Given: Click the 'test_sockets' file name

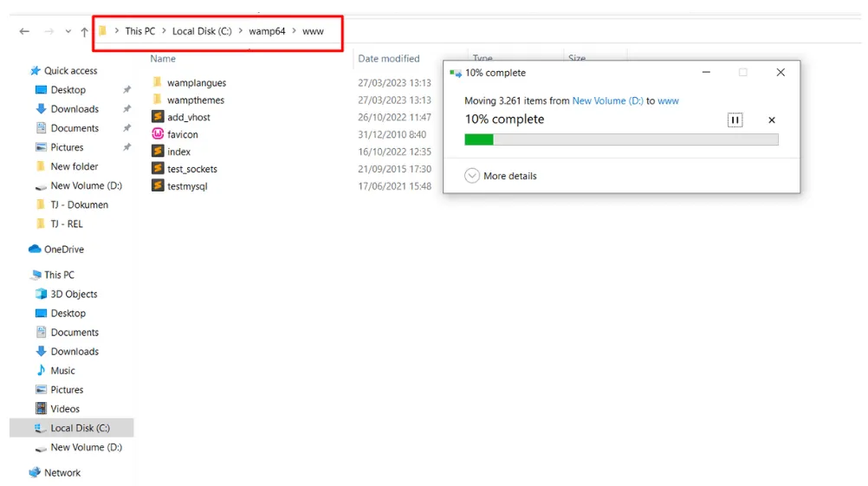Looking at the screenshot, I should coord(192,169).
